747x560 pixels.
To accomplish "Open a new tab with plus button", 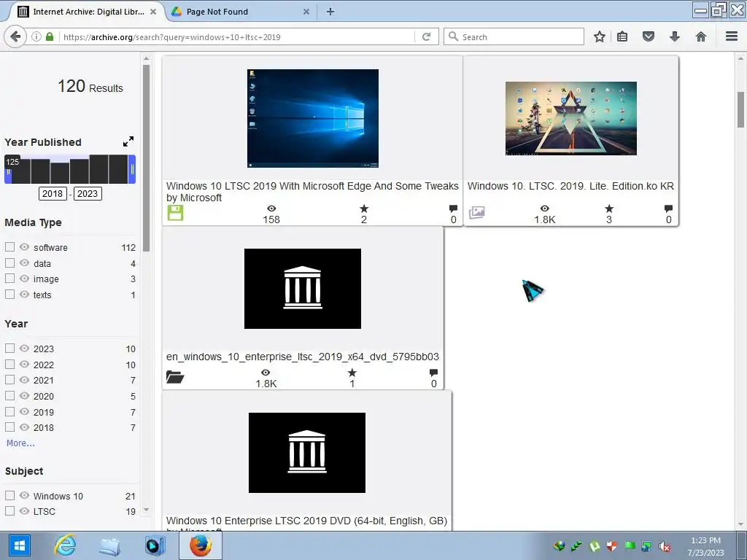I will (x=330, y=12).
